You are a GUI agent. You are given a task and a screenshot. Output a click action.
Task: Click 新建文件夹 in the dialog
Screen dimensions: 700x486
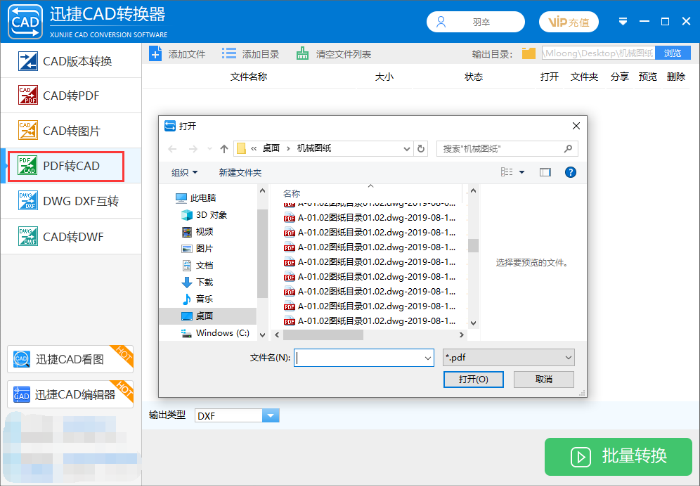pyautogui.click(x=240, y=172)
